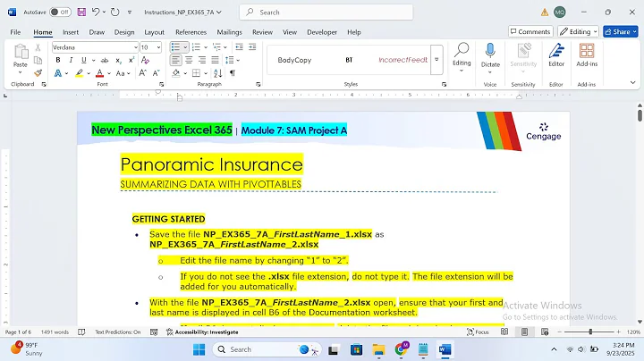Click the Sort A-Z icon

(x=217, y=73)
